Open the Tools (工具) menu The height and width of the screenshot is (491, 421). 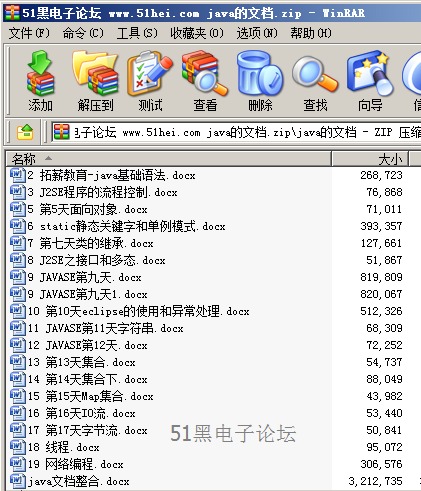pos(137,33)
